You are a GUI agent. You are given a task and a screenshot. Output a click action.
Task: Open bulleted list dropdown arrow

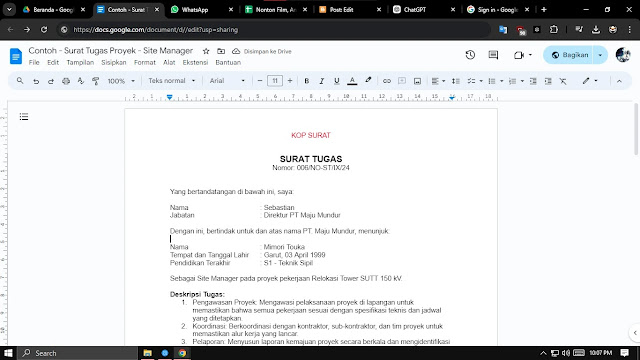pyautogui.click(x=502, y=81)
